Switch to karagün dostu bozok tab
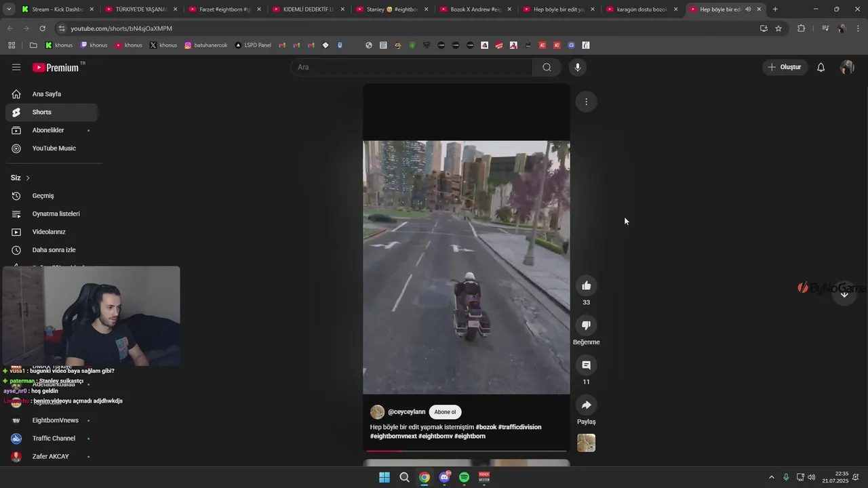Viewport: 868px width, 488px height. (642, 9)
